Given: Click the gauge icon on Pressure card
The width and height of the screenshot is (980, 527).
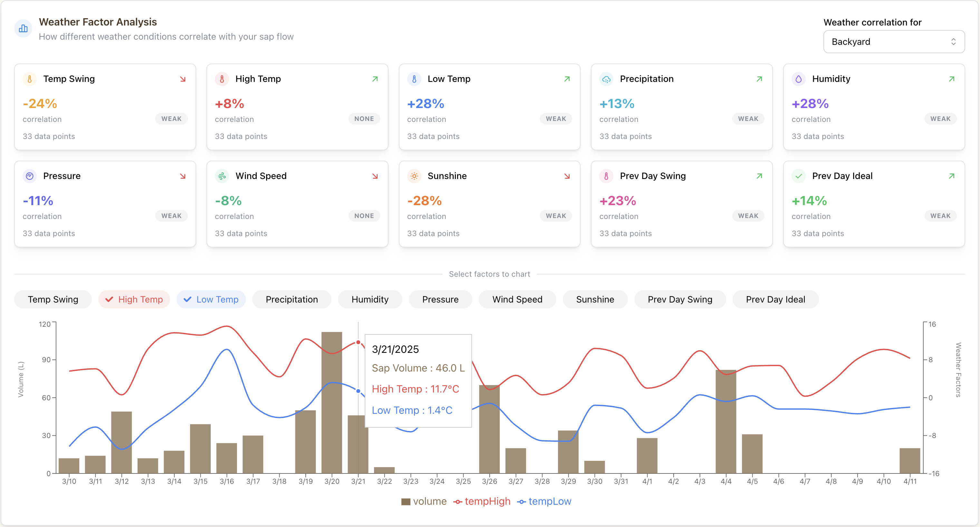Looking at the screenshot, I should click(x=30, y=176).
